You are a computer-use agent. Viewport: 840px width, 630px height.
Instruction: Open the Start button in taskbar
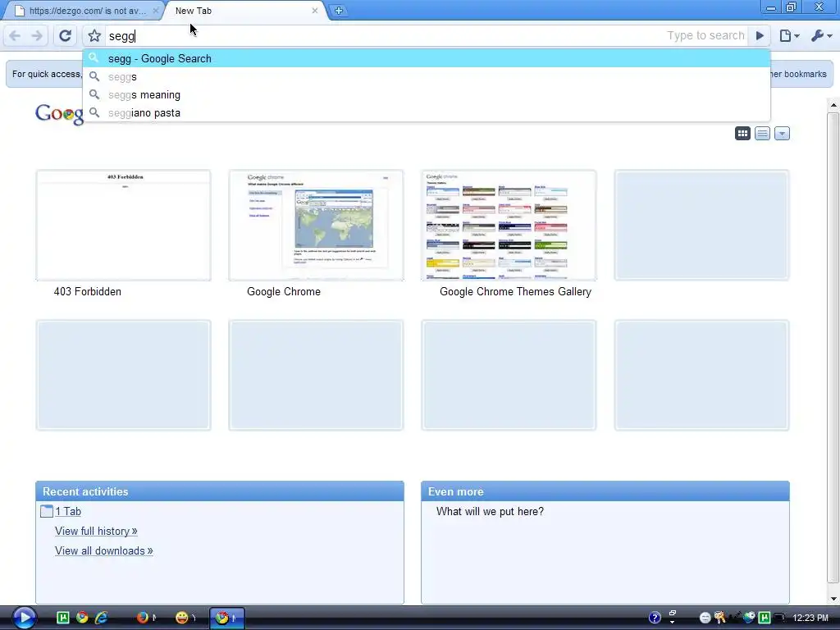click(x=24, y=618)
